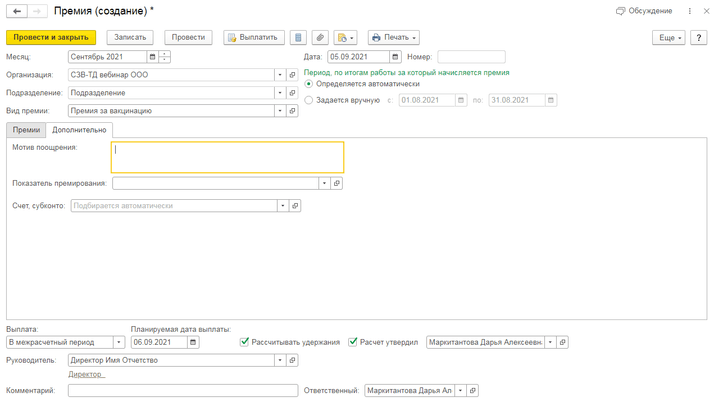Screen dimensions: 714x408
Task: Open the Выплата period dropdown
Action: click(x=118, y=342)
